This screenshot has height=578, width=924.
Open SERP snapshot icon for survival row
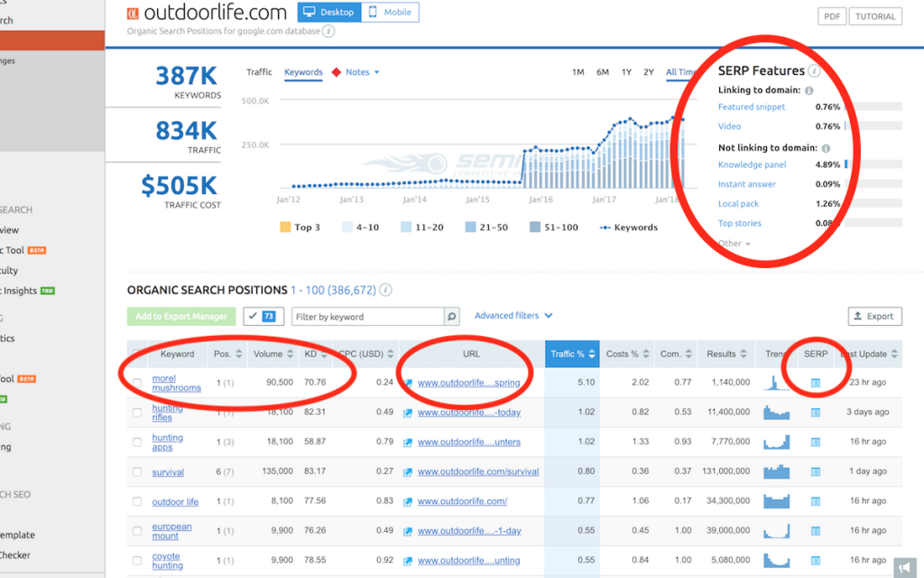tap(816, 471)
